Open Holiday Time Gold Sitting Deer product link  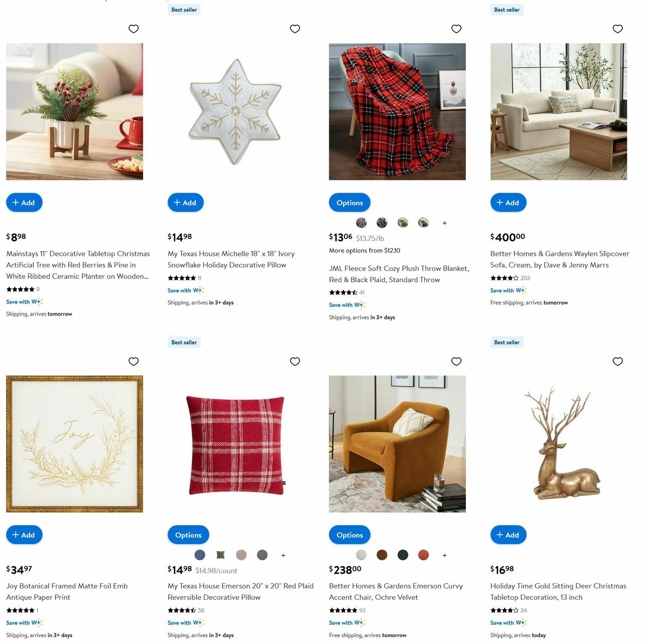click(x=558, y=592)
